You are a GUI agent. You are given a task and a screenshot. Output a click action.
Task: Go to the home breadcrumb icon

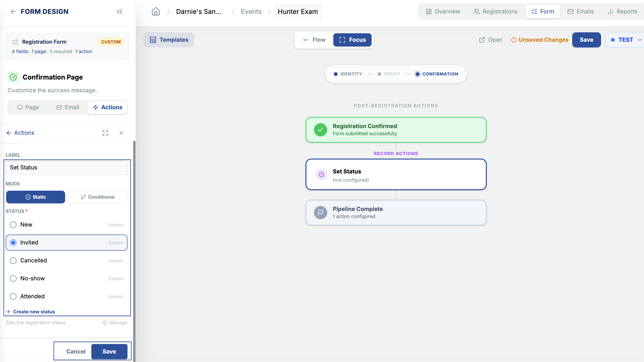[156, 12]
